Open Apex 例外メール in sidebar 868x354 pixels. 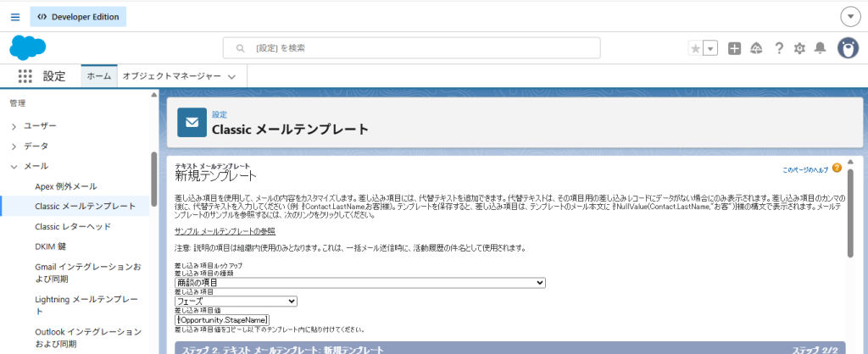[66, 186]
